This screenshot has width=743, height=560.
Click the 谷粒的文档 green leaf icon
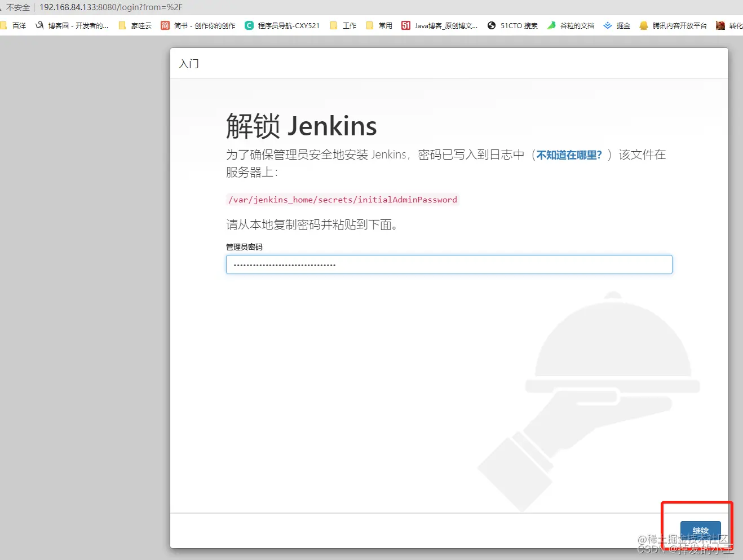coord(551,25)
